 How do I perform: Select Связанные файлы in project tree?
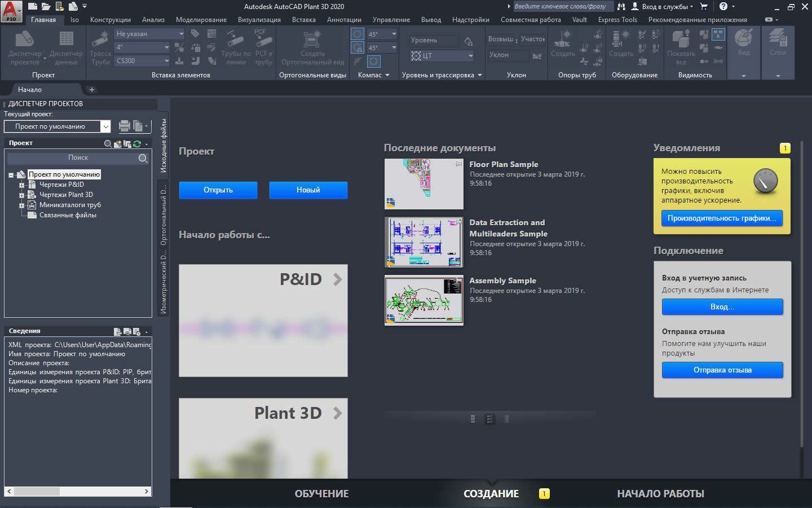tap(68, 215)
